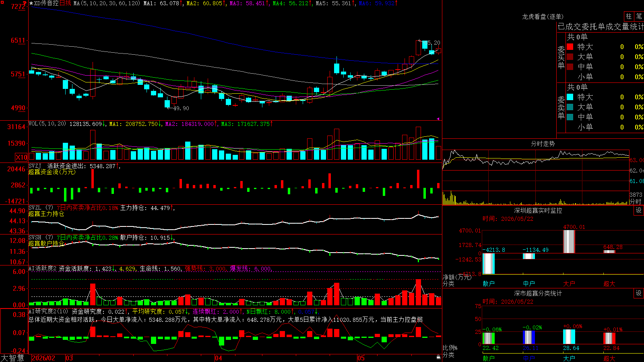Click the 时间: 2026/05/22 label in 深圳超赢实时监控
The width and height of the screenshot is (644, 362).
point(508,219)
